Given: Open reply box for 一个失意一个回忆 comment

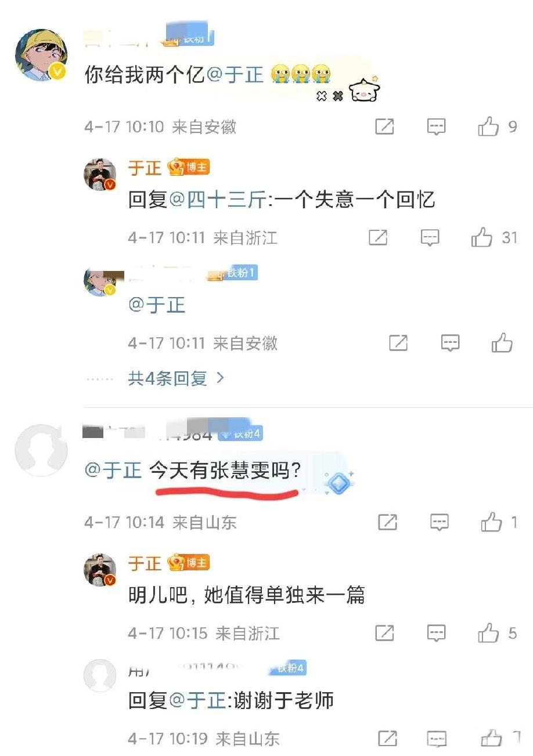Looking at the screenshot, I should [x=430, y=237].
